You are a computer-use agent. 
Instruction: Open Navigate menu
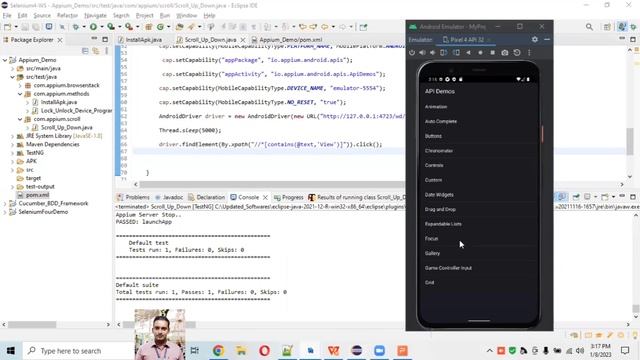(95, 16)
